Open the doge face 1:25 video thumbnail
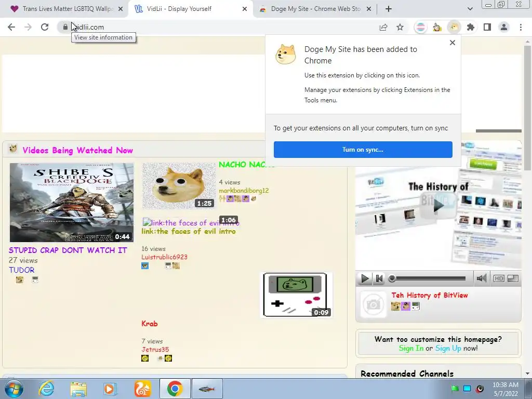 tap(179, 185)
